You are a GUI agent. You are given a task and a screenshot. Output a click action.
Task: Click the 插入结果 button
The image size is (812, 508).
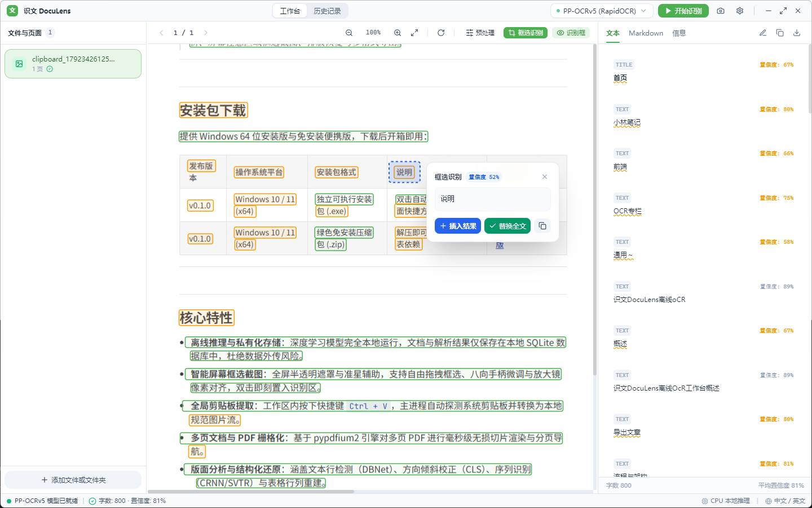point(458,226)
